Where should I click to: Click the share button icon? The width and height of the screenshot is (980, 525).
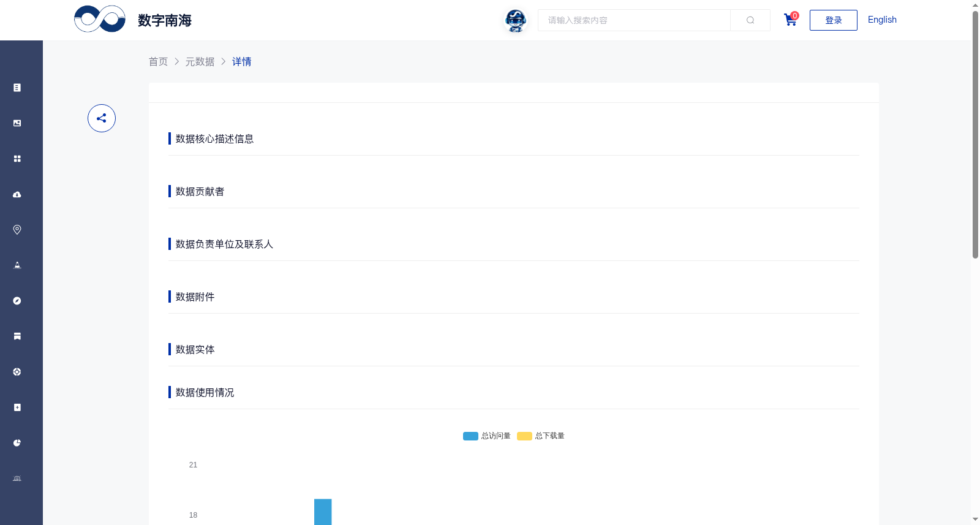[x=102, y=118]
